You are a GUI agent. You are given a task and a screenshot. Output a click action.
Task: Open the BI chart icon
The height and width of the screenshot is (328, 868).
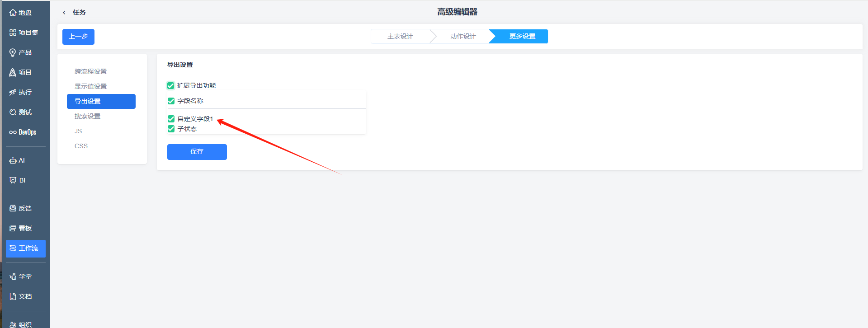13,180
